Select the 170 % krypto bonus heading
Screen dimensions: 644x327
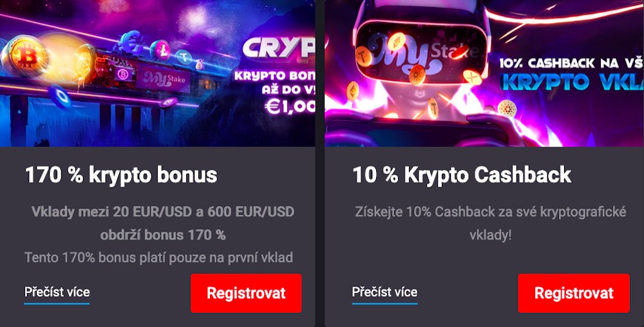point(121,175)
